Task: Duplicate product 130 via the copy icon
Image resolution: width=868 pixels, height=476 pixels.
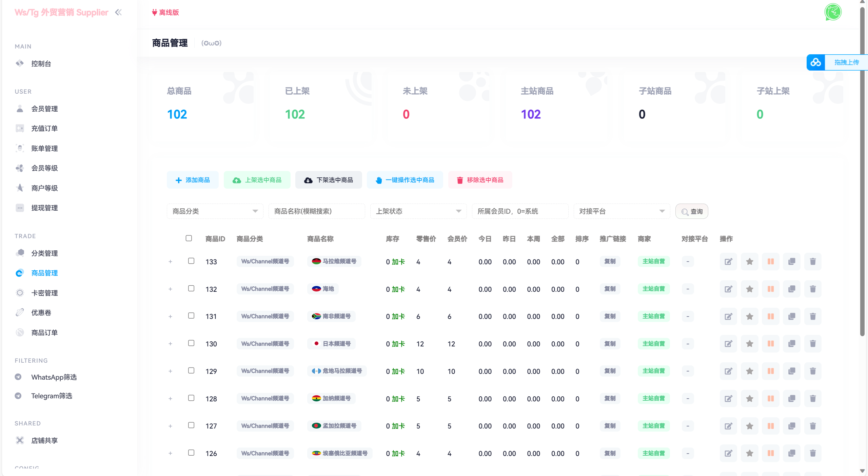Action: (792, 343)
